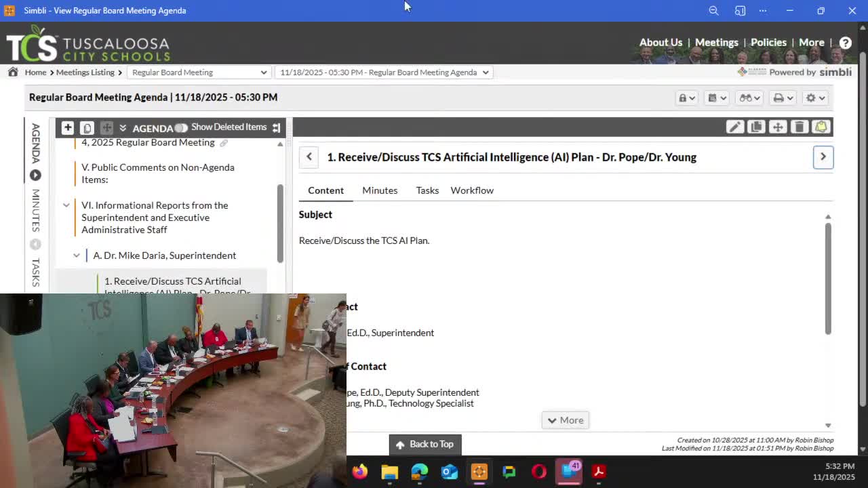The width and height of the screenshot is (868, 488).
Task: Go to the previous agenda item arrow
Action: point(309,157)
